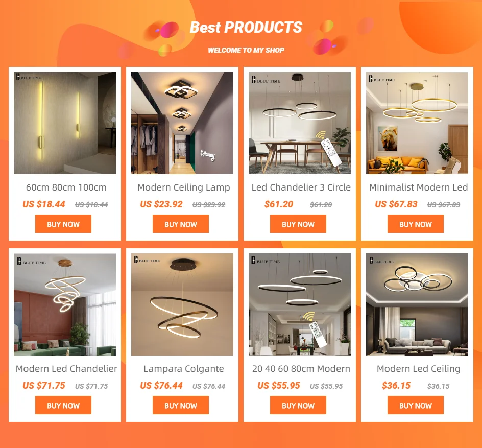
Task: Open the Minimalist Modern Led gold rings image
Action: click(417, 123)
